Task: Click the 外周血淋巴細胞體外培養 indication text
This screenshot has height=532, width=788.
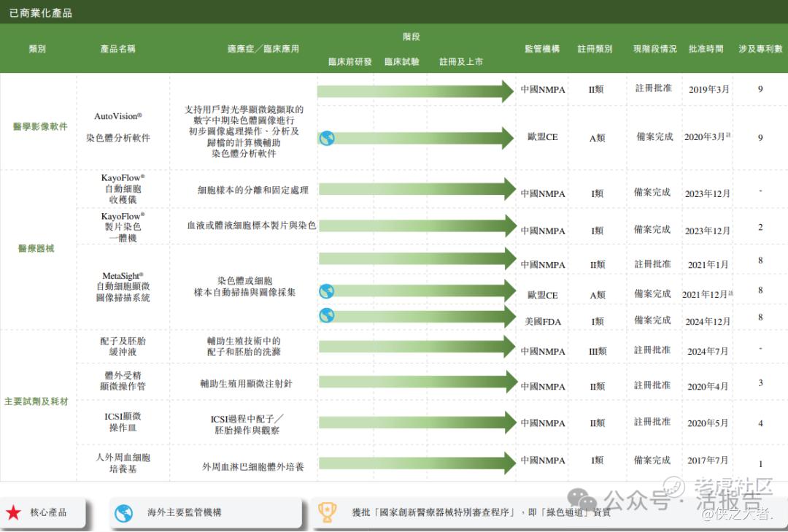Action: 253,466
